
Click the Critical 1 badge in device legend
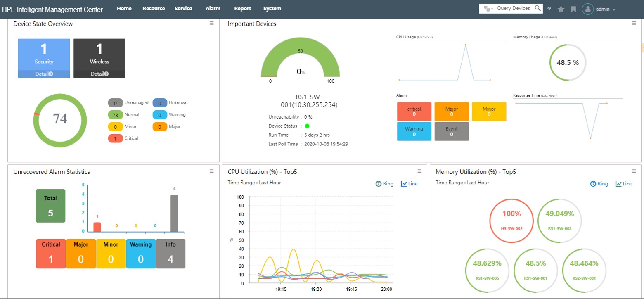click(116, 139)
